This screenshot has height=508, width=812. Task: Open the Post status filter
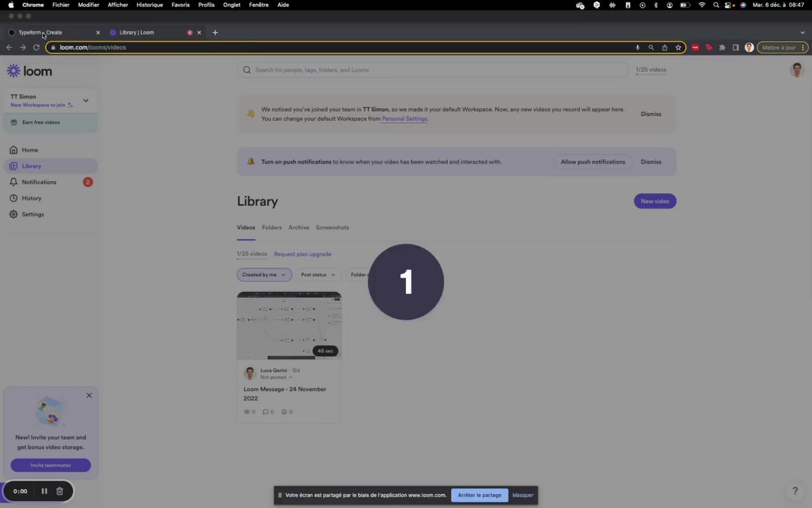point(318,275)
